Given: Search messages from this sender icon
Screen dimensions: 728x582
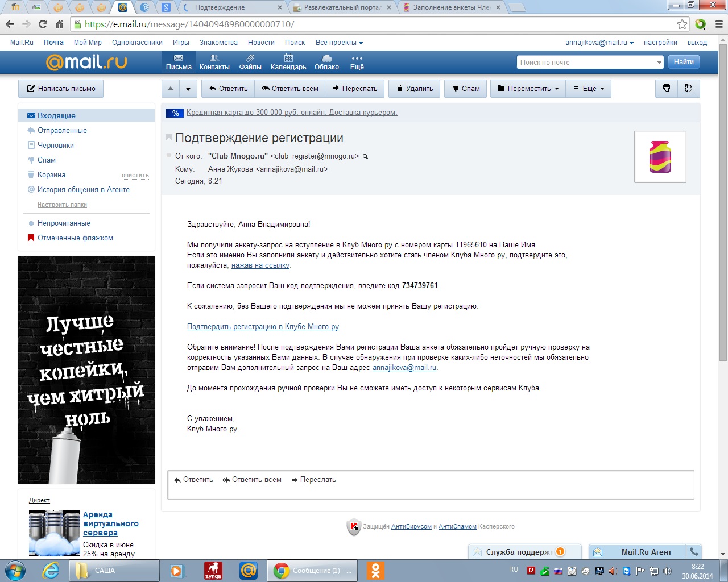Looking at the screenshot, I should pyautogui.click(x=366, y=156).
